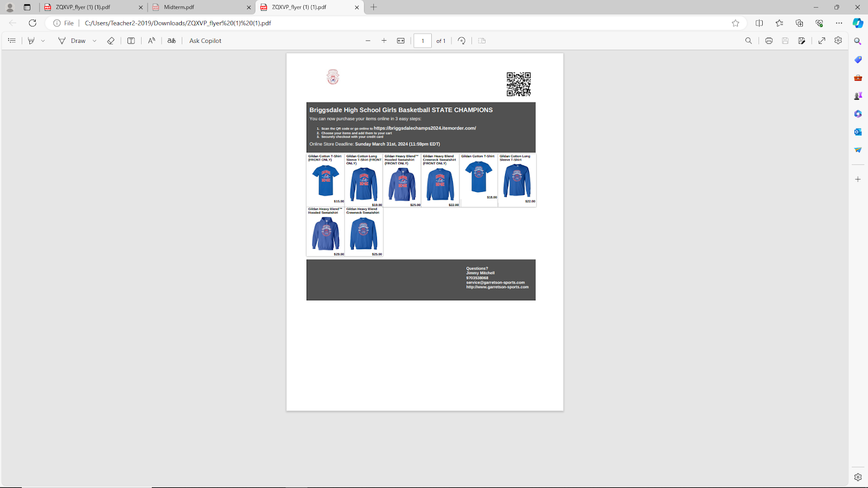This screenshot has width=868, height=488.
Task: Choose the Add text tool
Action: (x=131, y=41)
